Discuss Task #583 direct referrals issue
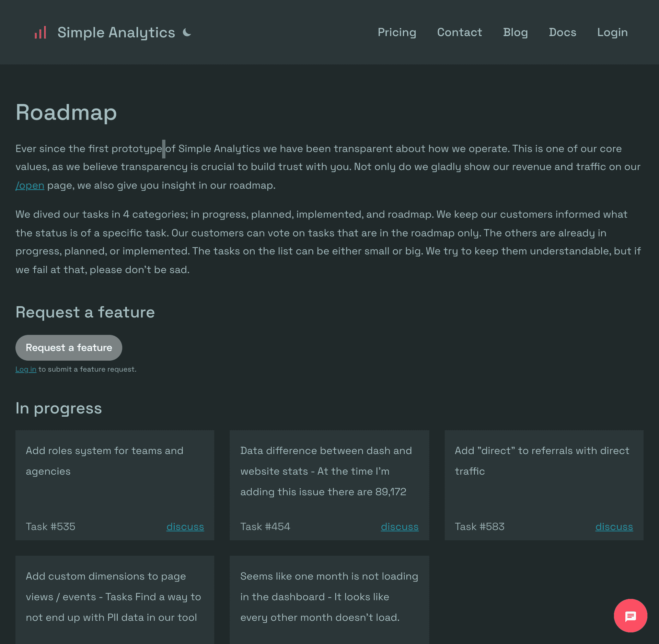 click(x=614, y=526)
